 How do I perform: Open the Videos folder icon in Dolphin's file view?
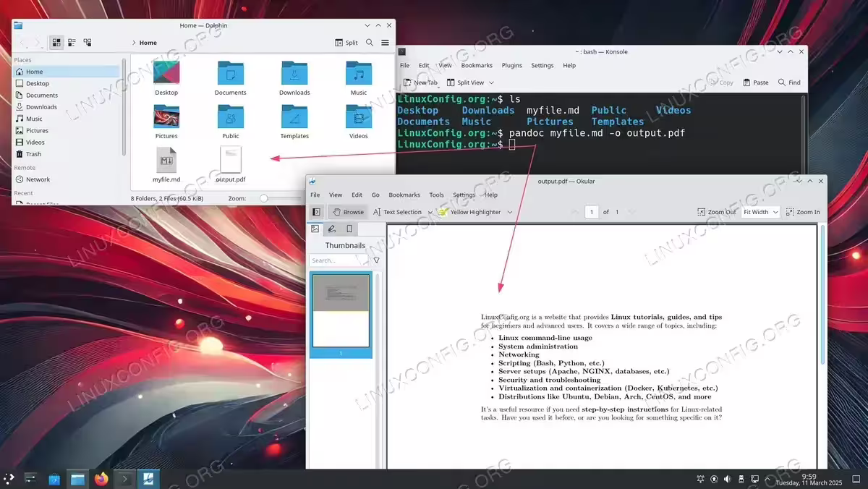(x=359, y=117)
